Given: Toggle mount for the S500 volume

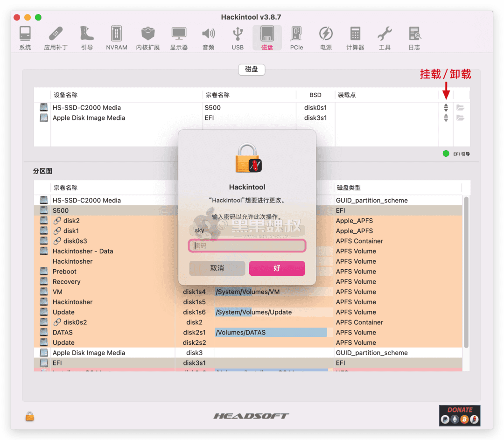Looking at the screenshot, I should pos(446,107).
